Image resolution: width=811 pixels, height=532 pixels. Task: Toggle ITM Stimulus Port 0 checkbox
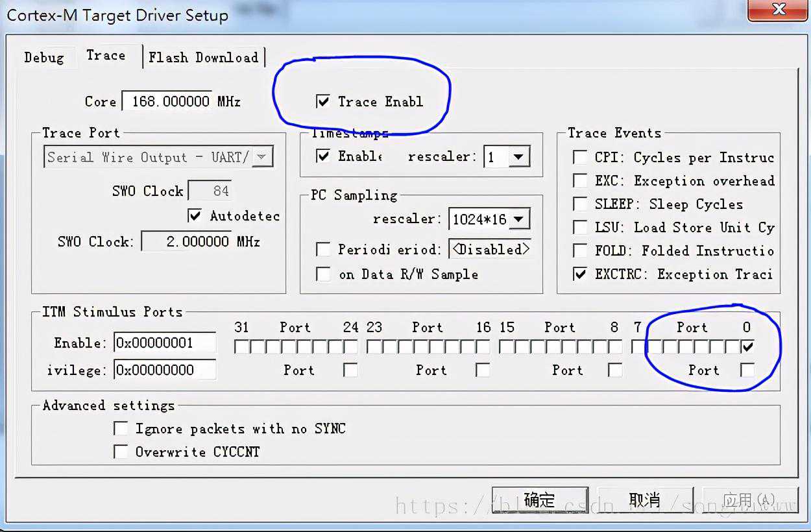(747, 347)
